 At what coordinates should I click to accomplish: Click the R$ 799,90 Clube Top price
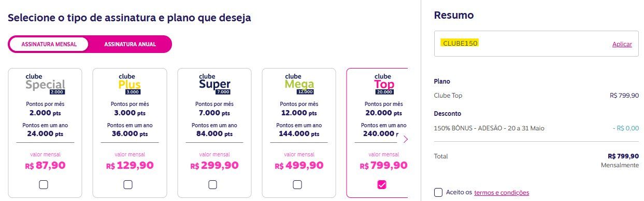pos(383,166)
